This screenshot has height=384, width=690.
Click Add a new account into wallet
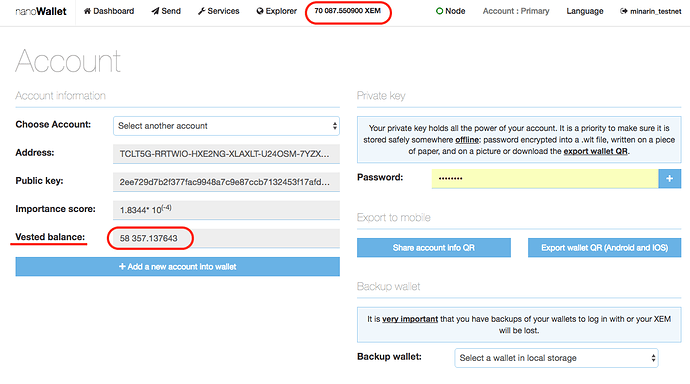pos(177,267)
